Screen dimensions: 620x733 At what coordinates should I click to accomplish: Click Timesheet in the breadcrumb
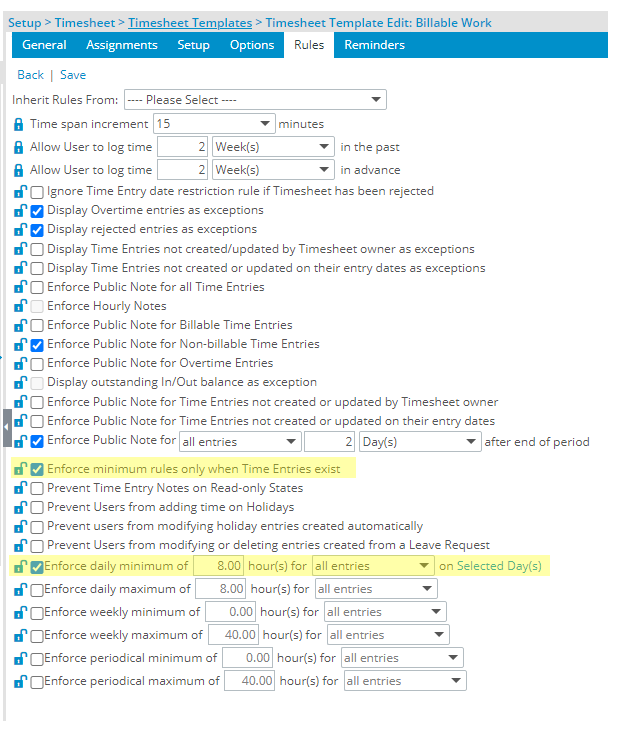85,23
